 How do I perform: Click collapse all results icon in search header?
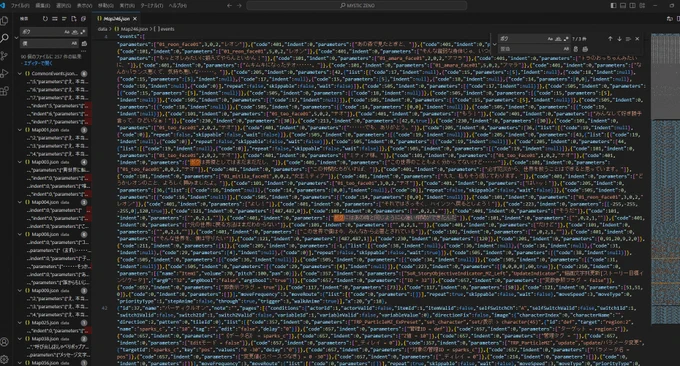(83, 19)
